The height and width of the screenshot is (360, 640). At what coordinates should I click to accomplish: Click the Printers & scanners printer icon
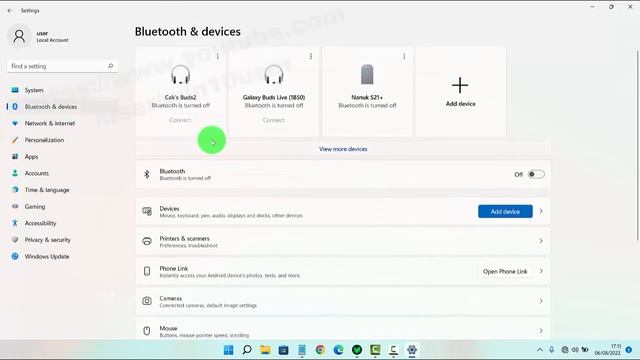(x=147, y=241)
